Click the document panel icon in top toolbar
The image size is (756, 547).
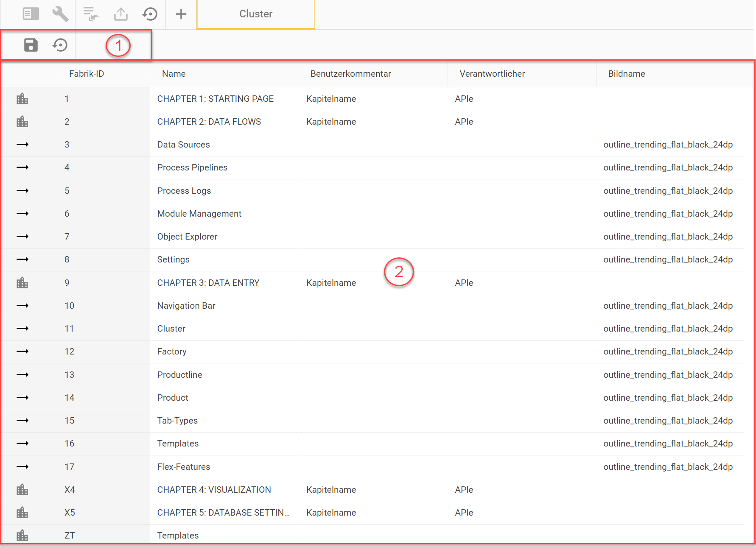coord(31,14)
